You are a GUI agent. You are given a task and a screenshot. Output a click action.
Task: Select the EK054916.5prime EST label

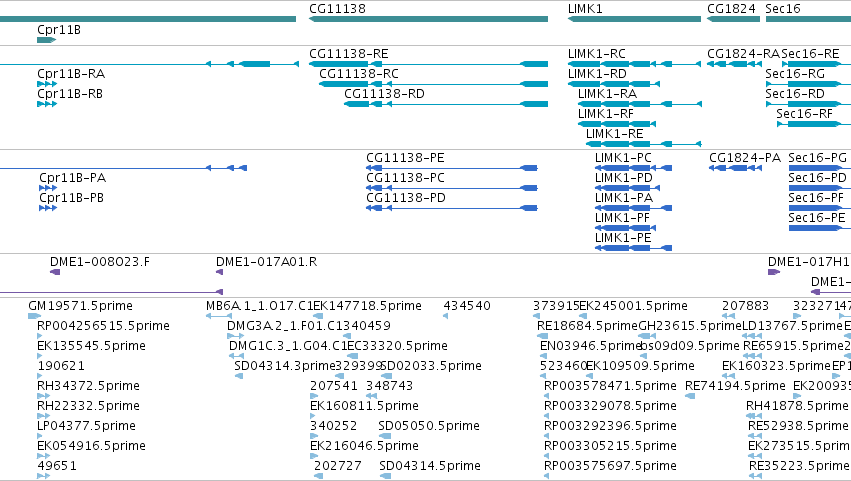(x=91, y=446)
